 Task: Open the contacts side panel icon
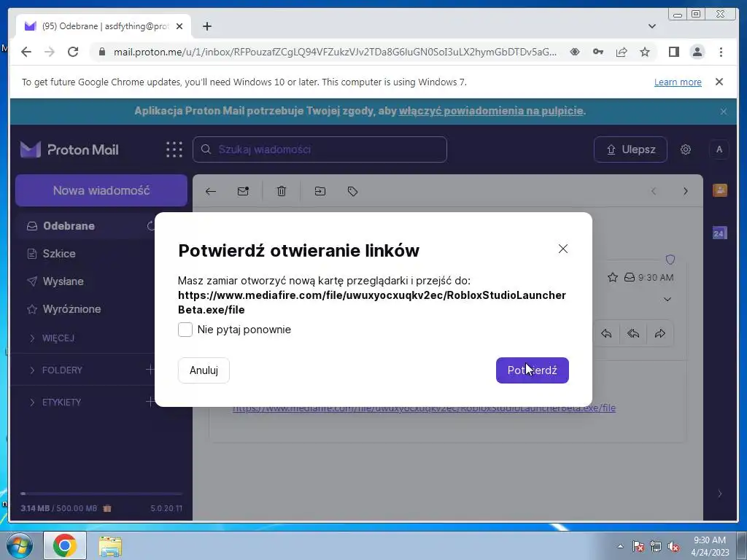coord(719,190)
